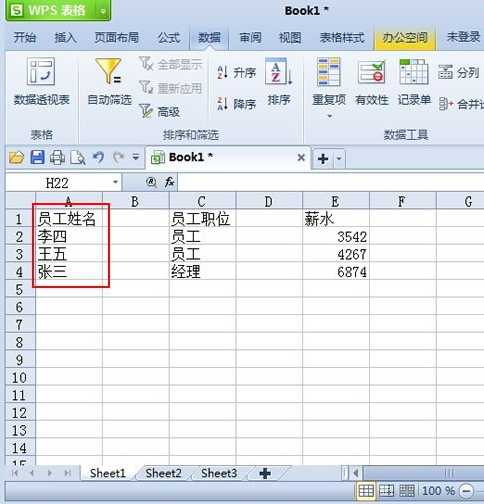Switch to page break preview view

tap(386, 491)
